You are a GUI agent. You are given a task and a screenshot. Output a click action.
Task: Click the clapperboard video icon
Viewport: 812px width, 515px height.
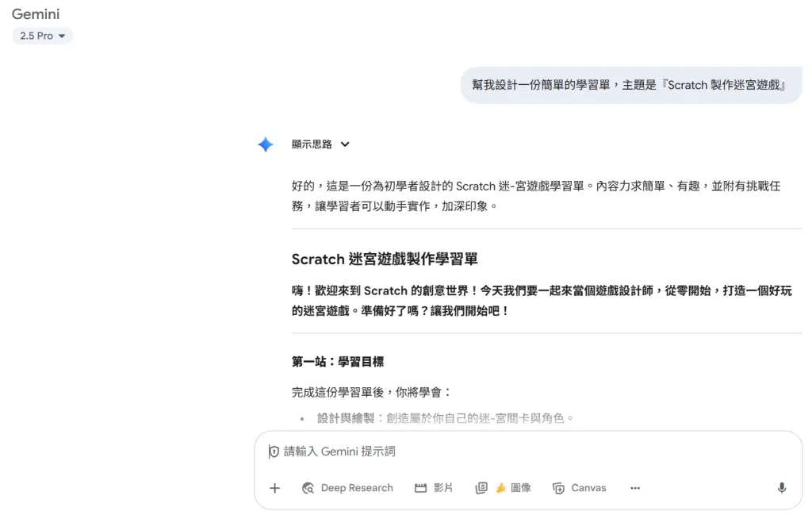pos(420,488)
